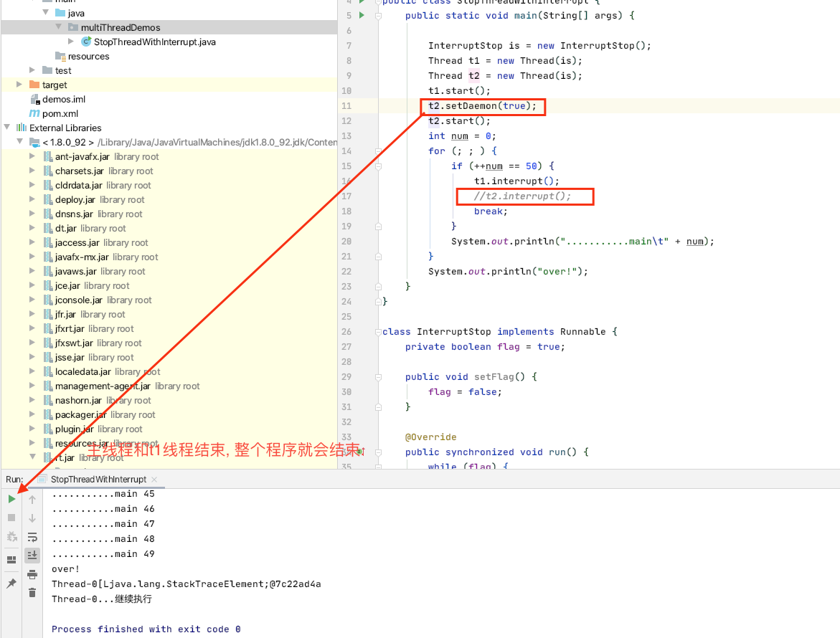Click the Stop process square icon
Viewport: 840px width, 638px height.
[11, 518]
